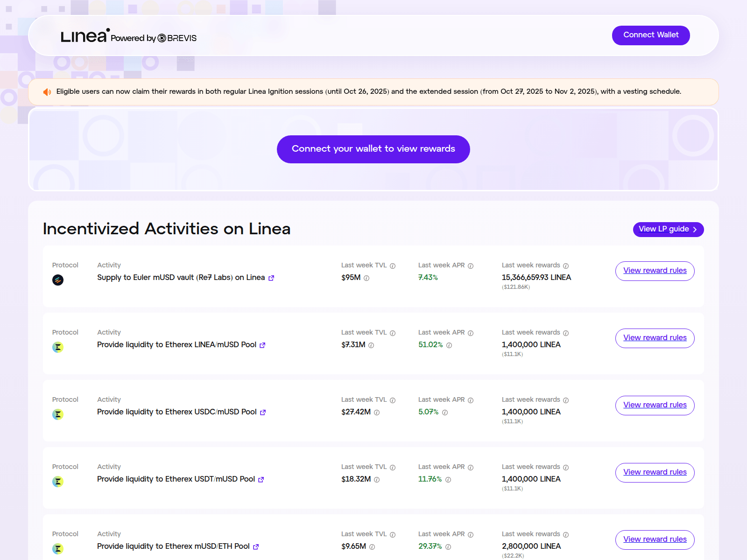Click Etherex protocol icon in USDT/mUSD row

coord(58,482)
